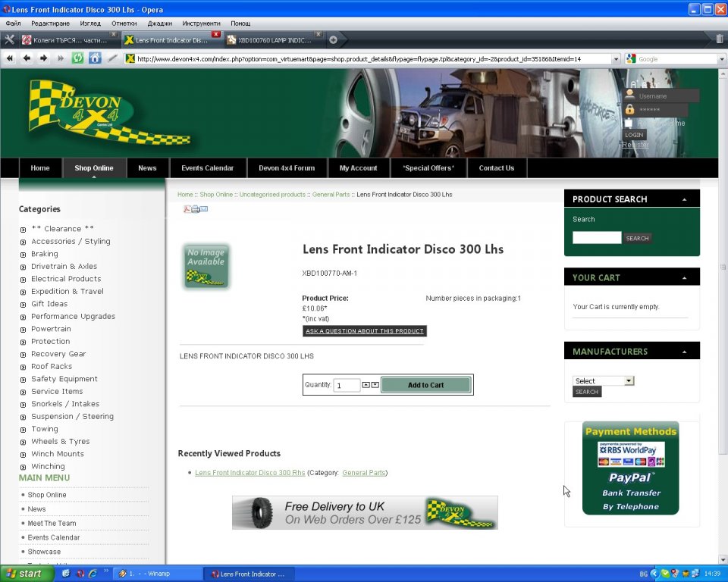Close the Lens Front Indicator tab

[216, 34]
